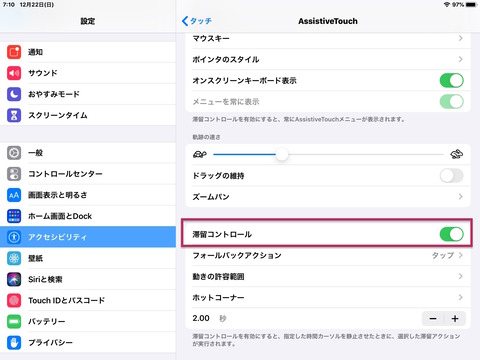Click the tracking speed slider track
This screenshot has height=360, width=480.
(328, 154)
